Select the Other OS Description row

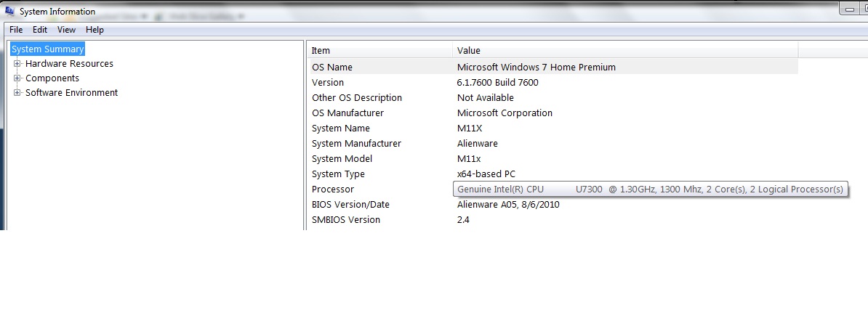[553, 98]
